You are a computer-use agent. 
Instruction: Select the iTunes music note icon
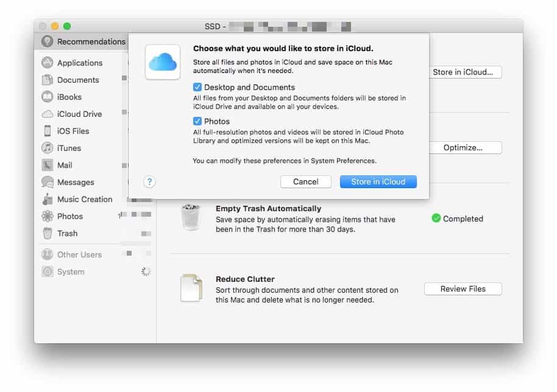point(48,148)
